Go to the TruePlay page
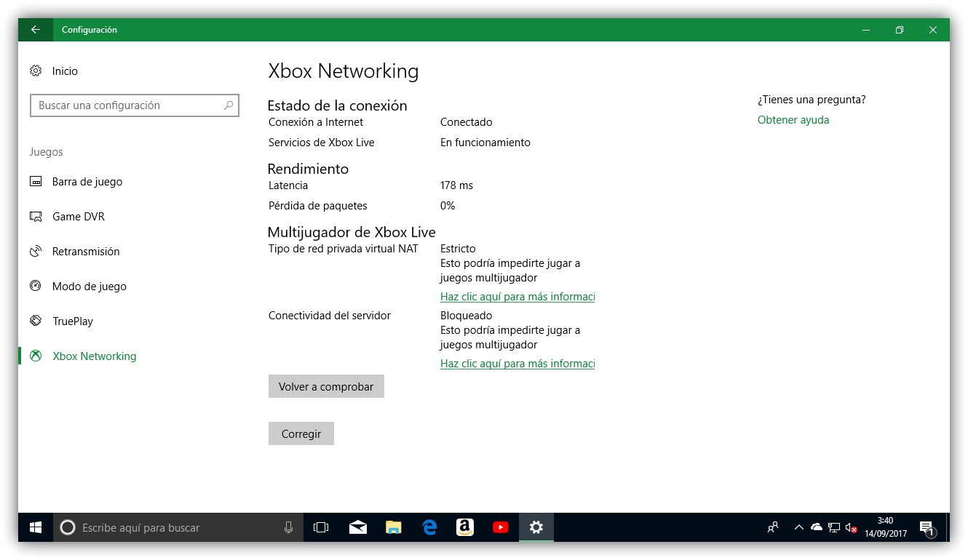968x560 pixels. (61, 321)
